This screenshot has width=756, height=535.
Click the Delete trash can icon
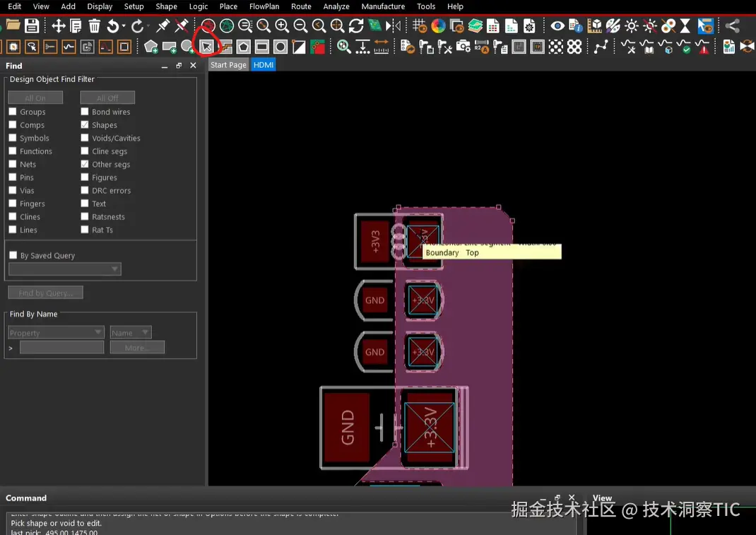click(95, 25)
